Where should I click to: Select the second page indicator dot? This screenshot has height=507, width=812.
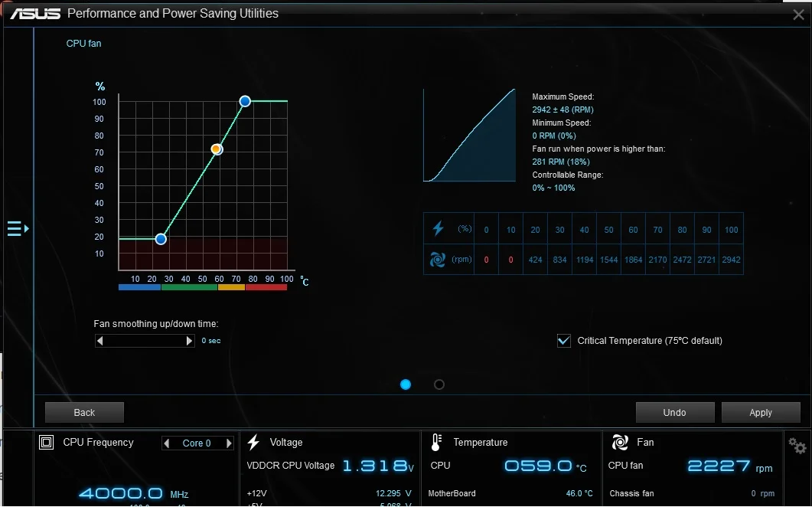coord(439,384)
